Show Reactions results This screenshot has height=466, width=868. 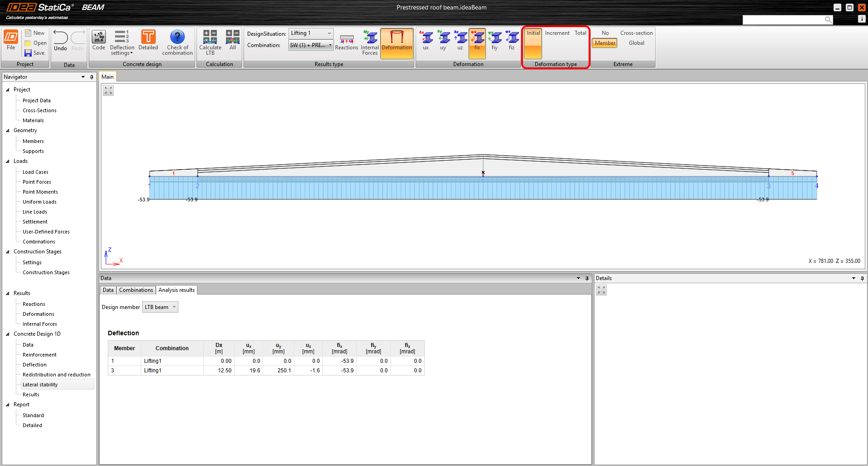click(346, 42)
